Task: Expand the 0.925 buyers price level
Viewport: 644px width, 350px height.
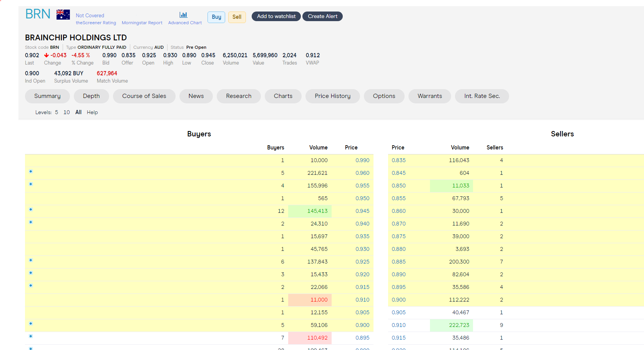Action: (31, 260)
